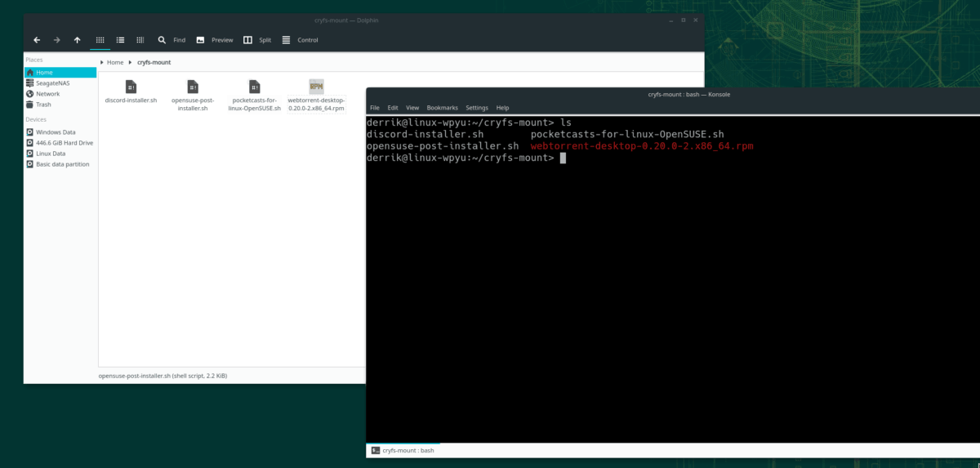The height and width of the screenshot is (468, 980).
Task: Select the webtorrent-desktop rpm file
Action: (317, 96)
